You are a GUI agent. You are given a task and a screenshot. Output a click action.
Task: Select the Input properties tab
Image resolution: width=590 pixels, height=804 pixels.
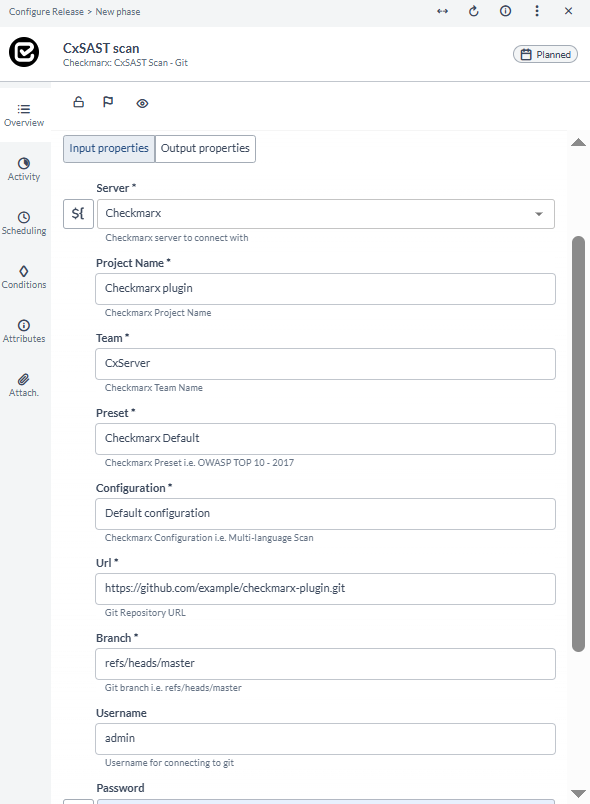(109, 149)
